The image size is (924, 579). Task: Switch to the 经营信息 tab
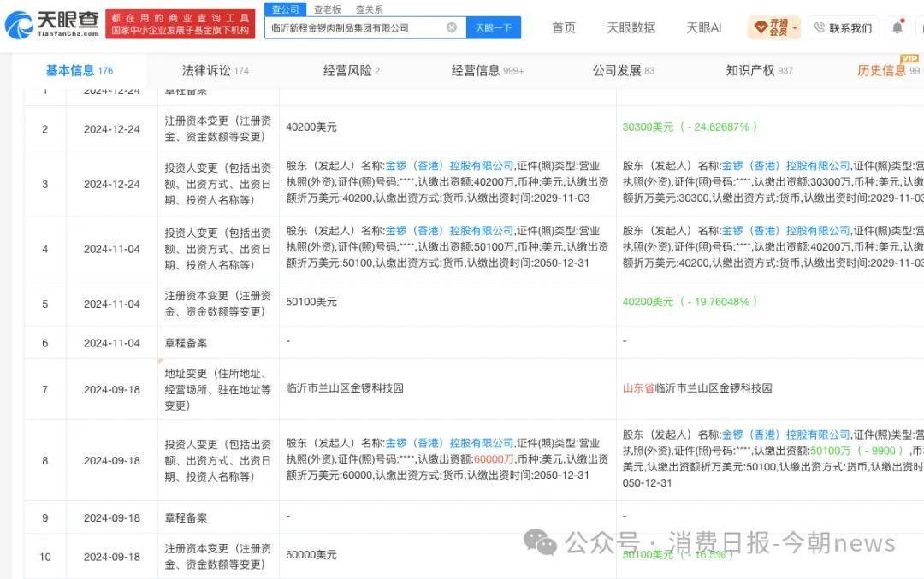pyautogui.click(x=488, y=71)
